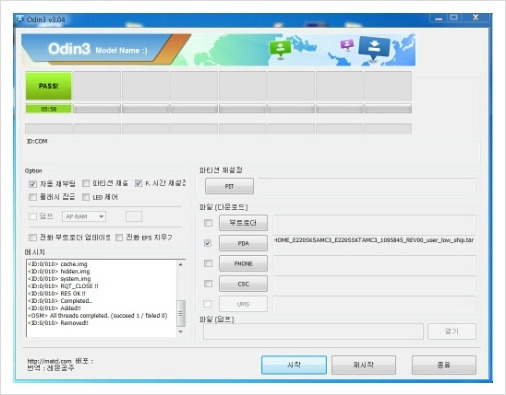This screenshot has height=395, width=506.
Task: Click the Exit (종료) button
Action: [x=444, y=365]
